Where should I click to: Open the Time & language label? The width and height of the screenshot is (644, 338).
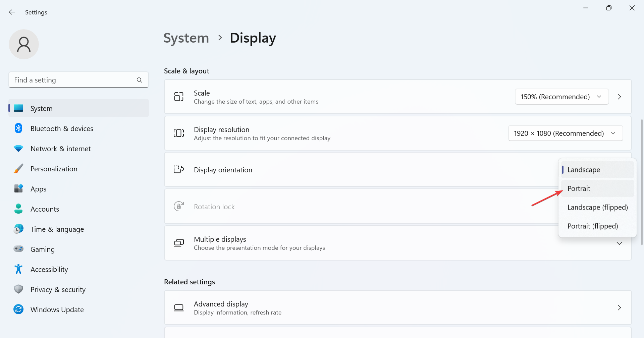tap(57, 229)
